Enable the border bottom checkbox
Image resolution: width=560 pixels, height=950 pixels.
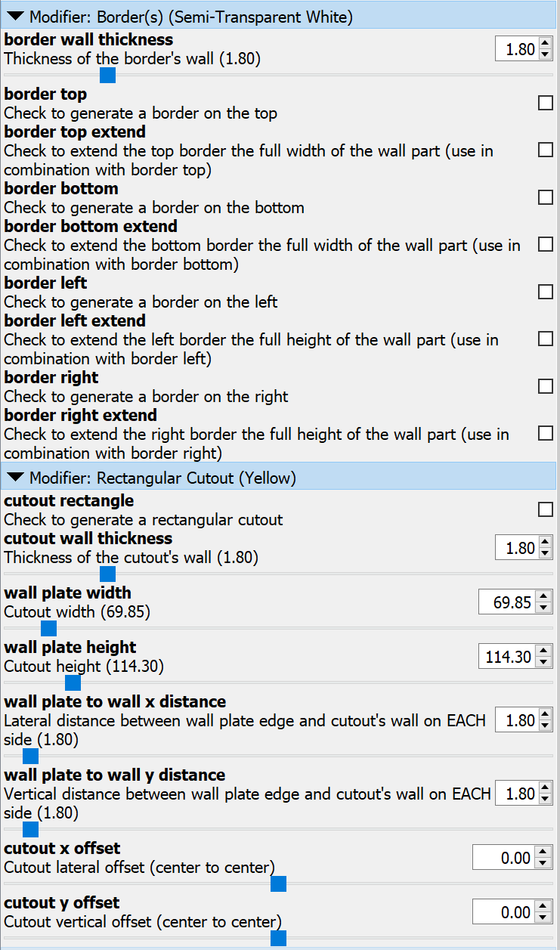coord(546,197)
